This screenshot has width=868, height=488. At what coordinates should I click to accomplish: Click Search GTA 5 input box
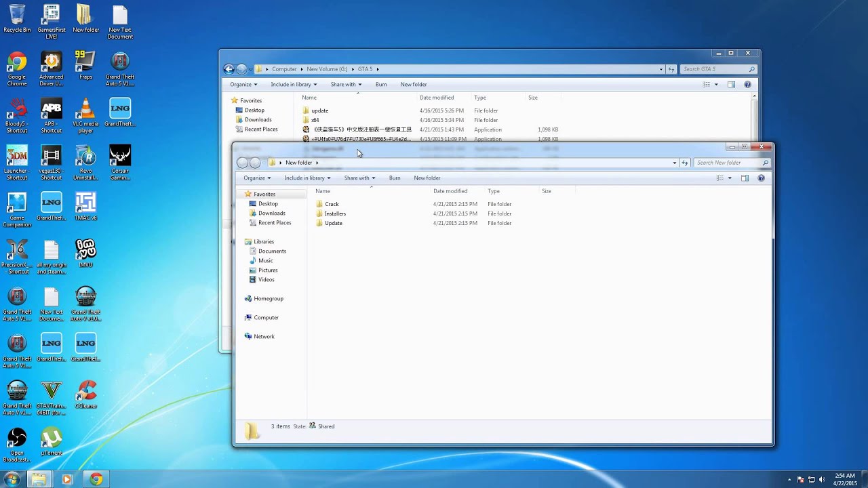719,69
